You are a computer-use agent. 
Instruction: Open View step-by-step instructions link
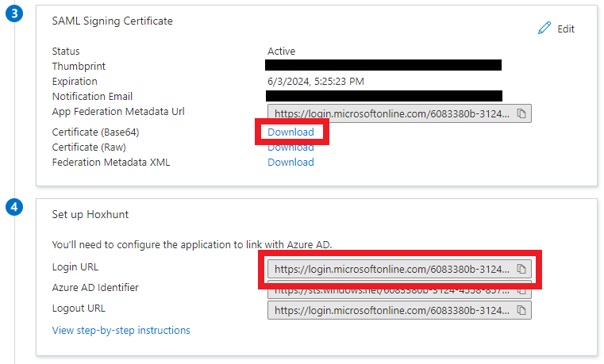point(121,330)
